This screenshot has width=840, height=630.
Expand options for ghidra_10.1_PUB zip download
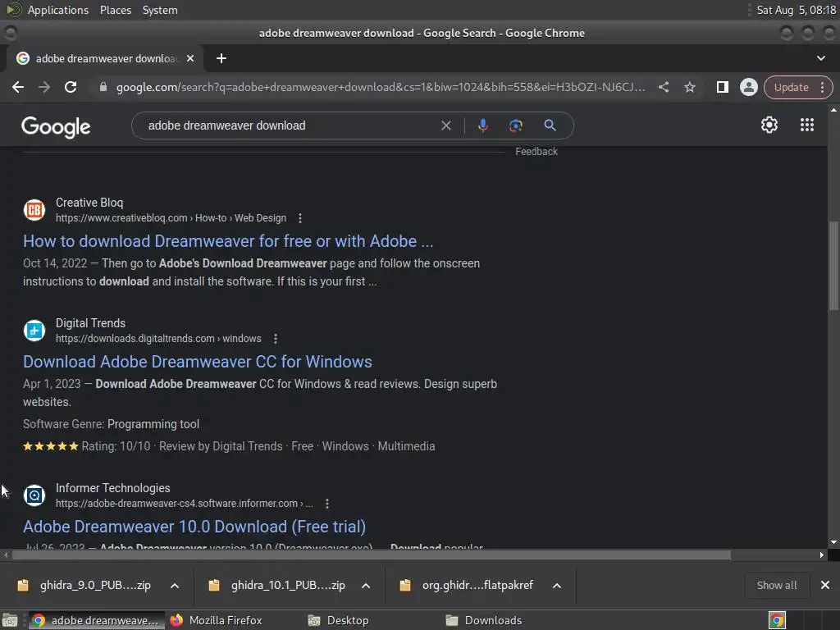(366, 586)
